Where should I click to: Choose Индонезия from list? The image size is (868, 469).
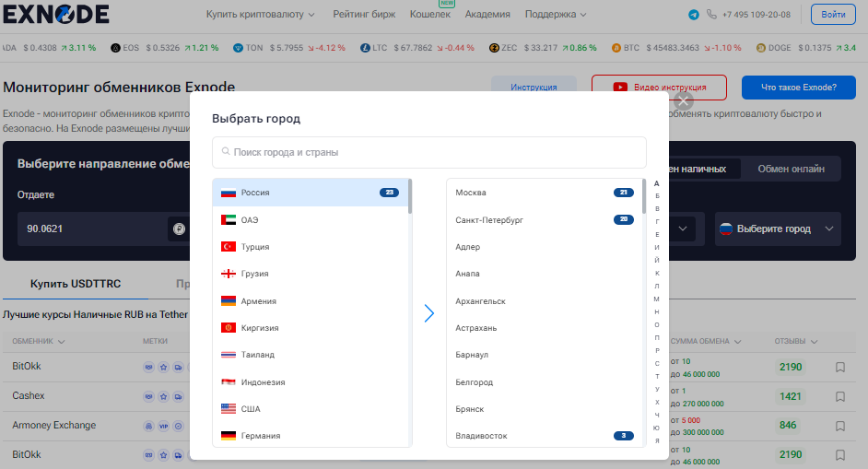[x=310, y=382]
